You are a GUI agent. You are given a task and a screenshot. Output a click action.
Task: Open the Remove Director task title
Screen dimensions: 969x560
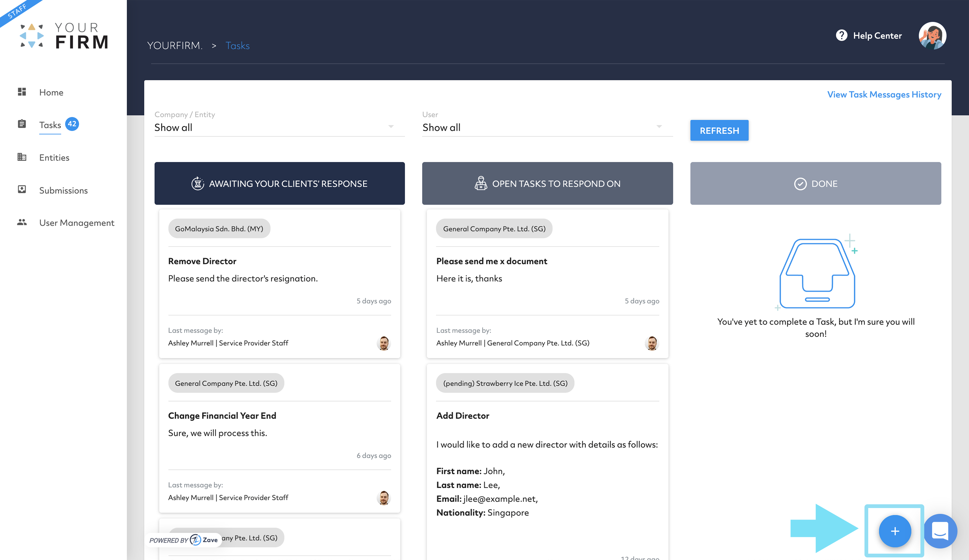tap(202, 261)
